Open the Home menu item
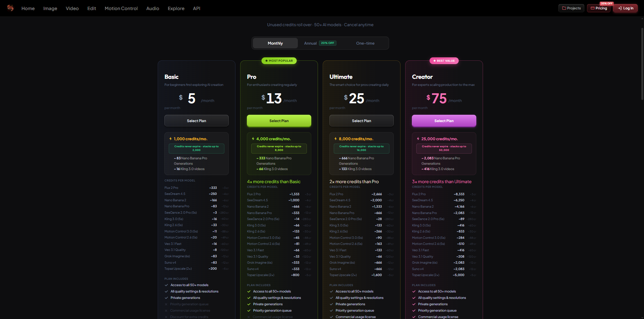The width and height of the screenshot is (644, 319). pyautogui.click(x=28, y=8)
